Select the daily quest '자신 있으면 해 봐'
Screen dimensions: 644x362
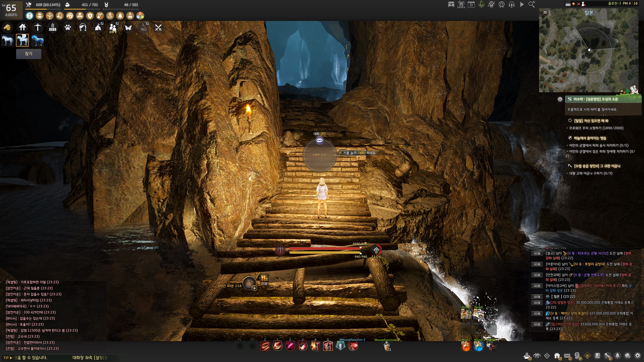[x=591, y=121]
